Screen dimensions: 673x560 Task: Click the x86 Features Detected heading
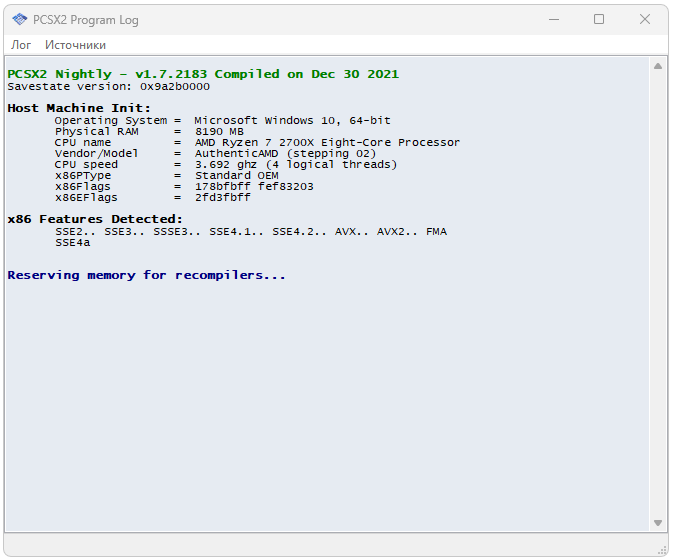pyautogui.click(x=95, y=219)
